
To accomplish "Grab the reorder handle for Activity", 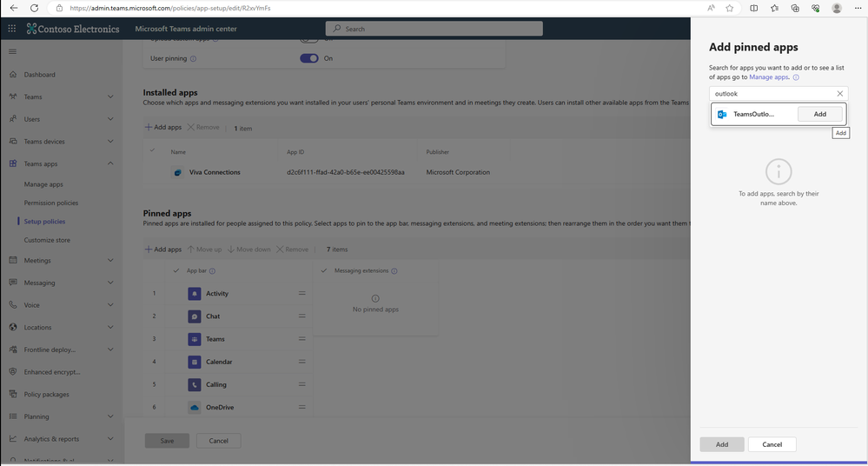I will (302, 293).
